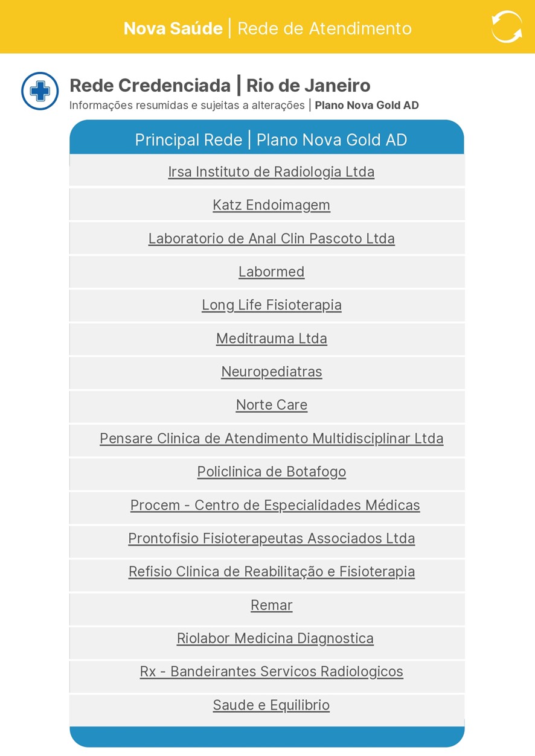Open the Labormed provider link
535x756 pixels.
pyautogui.click(x=271, y=272)
